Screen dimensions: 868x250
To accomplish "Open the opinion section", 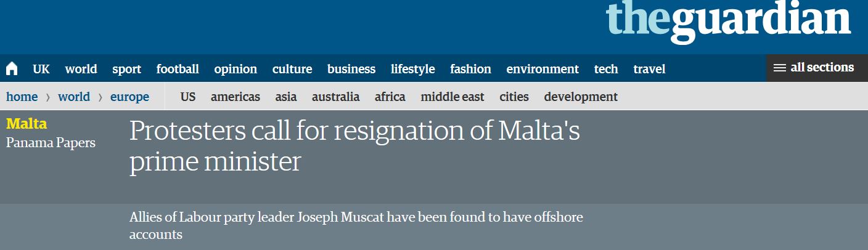I will pyautogui.click(x=235, y=69).
